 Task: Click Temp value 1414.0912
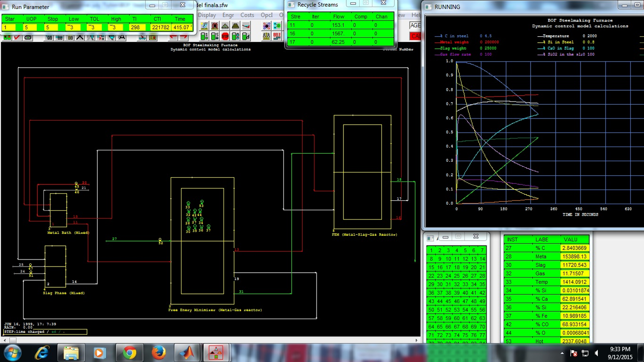click(x=574, y=282)
